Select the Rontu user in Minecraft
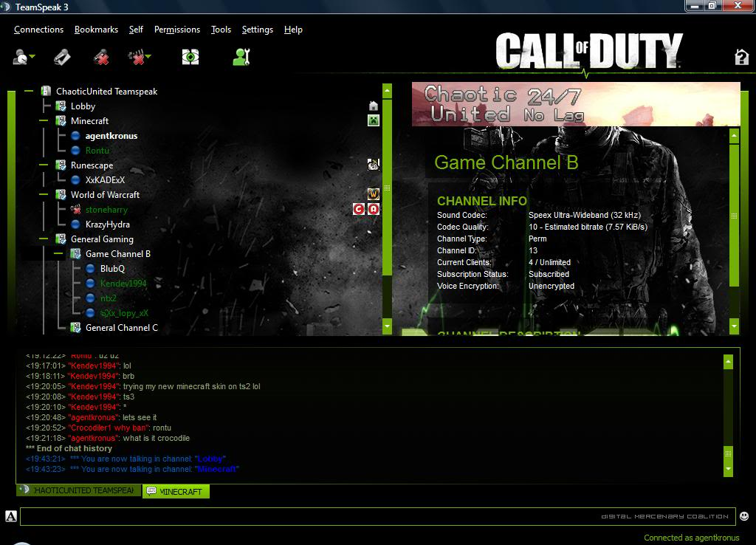This screenshot has width=756, height=545. [97, 151]
